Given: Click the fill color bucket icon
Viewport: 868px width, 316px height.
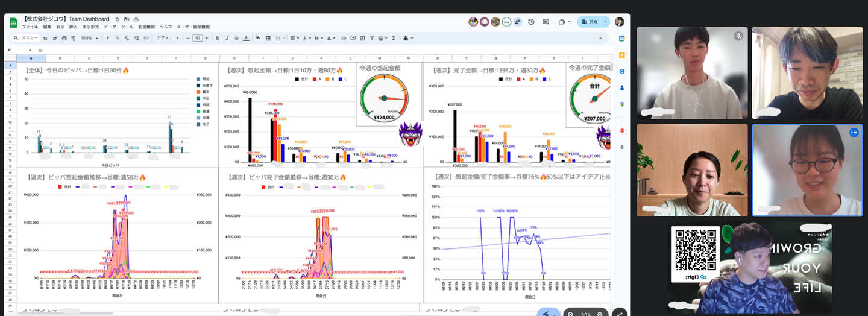Looking at the screenshot, I should (259, 38).
